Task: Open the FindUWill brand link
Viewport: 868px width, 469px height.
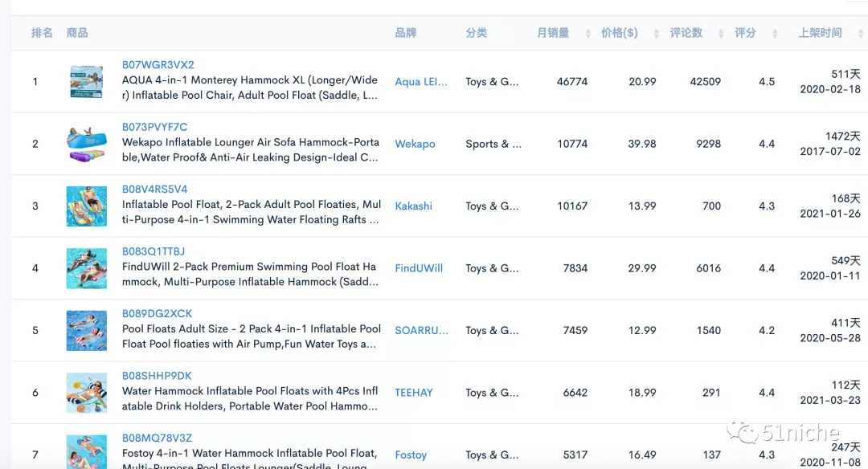Action: pyautogui.click(x=419, y=268)
